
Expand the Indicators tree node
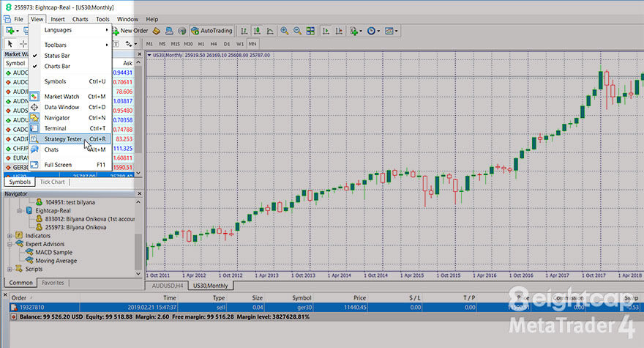click(10, 236)
